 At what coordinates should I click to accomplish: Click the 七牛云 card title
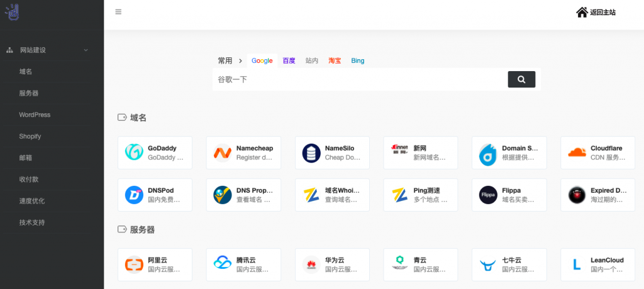(511, 260)
